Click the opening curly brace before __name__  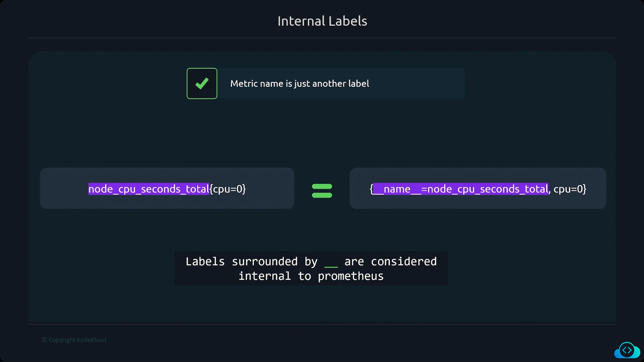pos(371,189)
